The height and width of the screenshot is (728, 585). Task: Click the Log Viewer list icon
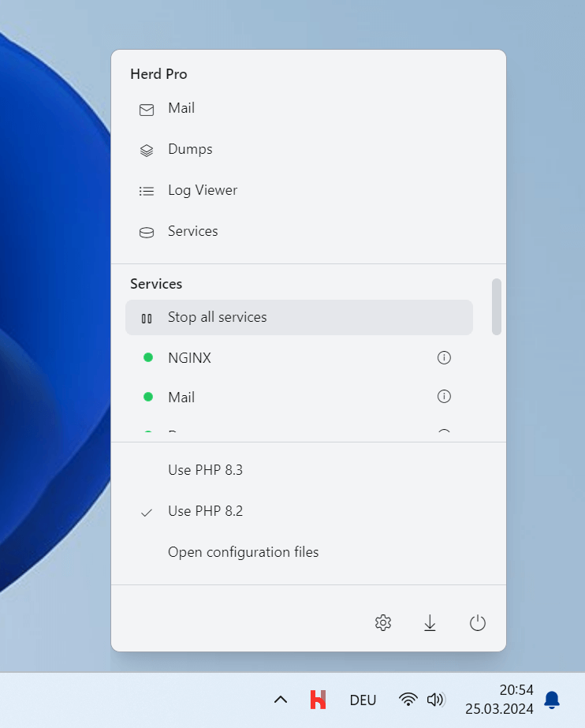(147, 191)
